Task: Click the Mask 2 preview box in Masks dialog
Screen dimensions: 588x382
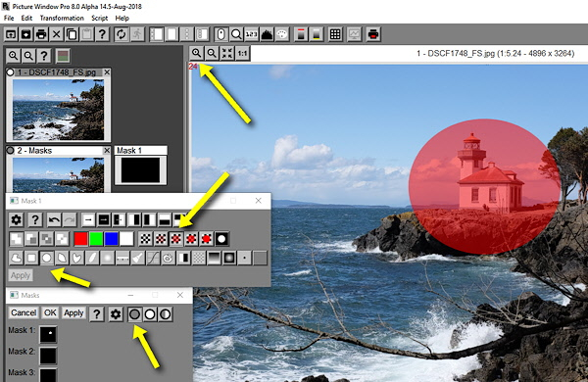Action: (48, 356)
